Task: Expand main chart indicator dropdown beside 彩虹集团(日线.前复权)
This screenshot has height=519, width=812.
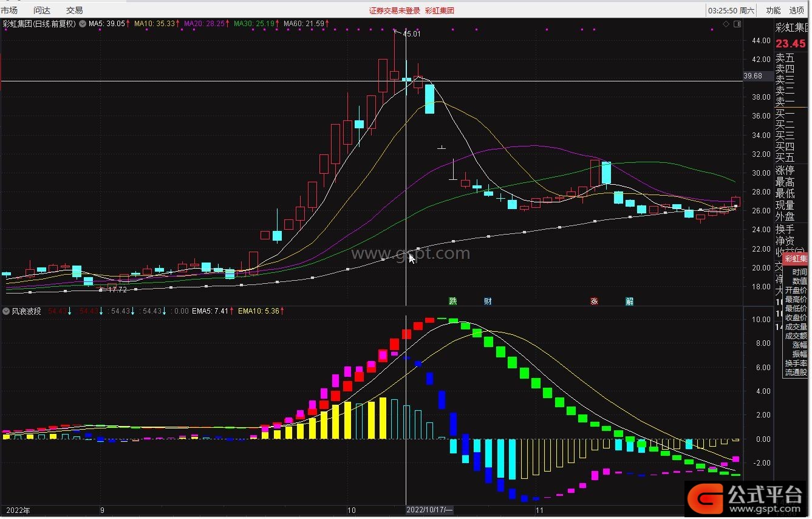Action: coord(82,24)
